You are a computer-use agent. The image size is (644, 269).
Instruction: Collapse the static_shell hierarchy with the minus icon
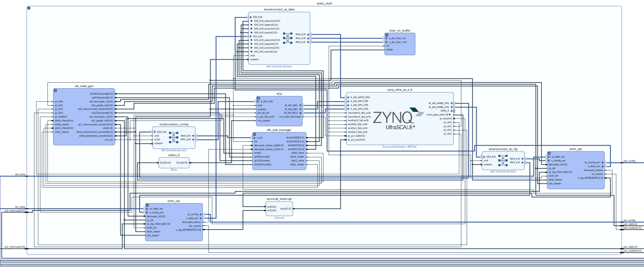(29, 8)
